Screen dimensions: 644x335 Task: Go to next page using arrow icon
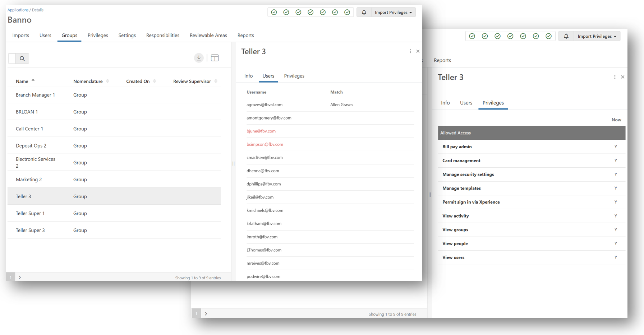pyautogui.click(x=20, y=277)
